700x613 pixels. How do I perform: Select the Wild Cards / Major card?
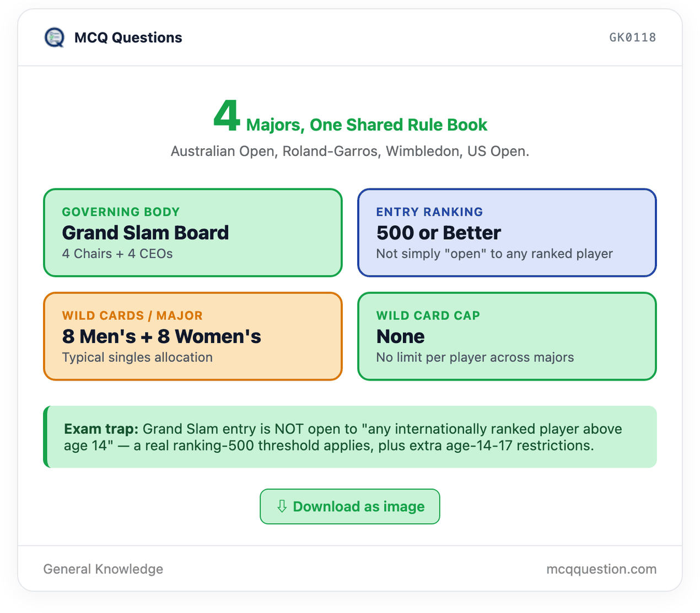[x=193, y=336]
